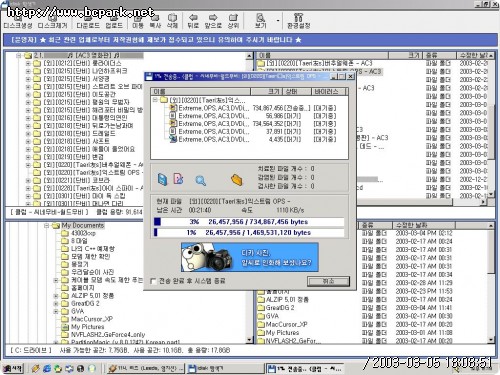Click the 다운로드 toolbar icon
Screen dimensions: 500x375
pos(88,21)
